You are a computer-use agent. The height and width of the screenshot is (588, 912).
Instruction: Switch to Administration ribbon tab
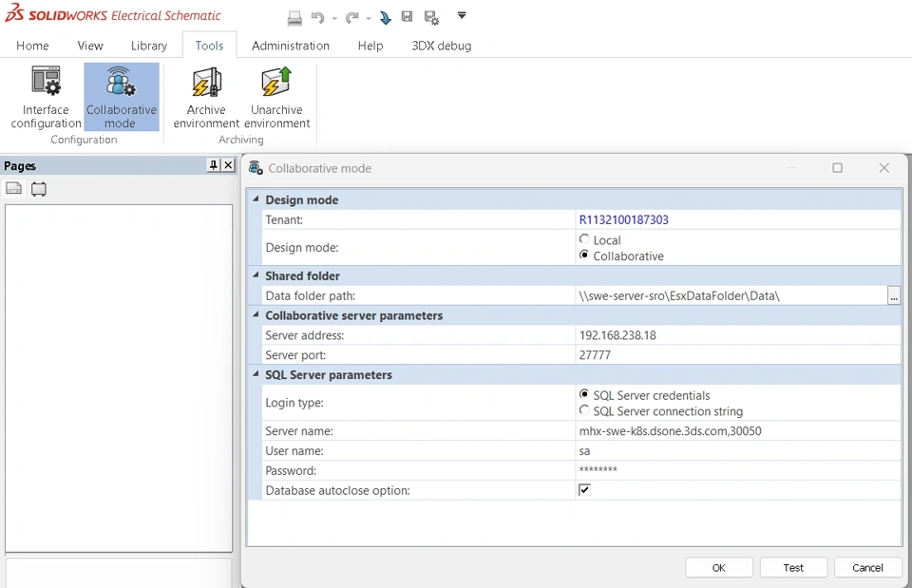(x=291, y=46)
